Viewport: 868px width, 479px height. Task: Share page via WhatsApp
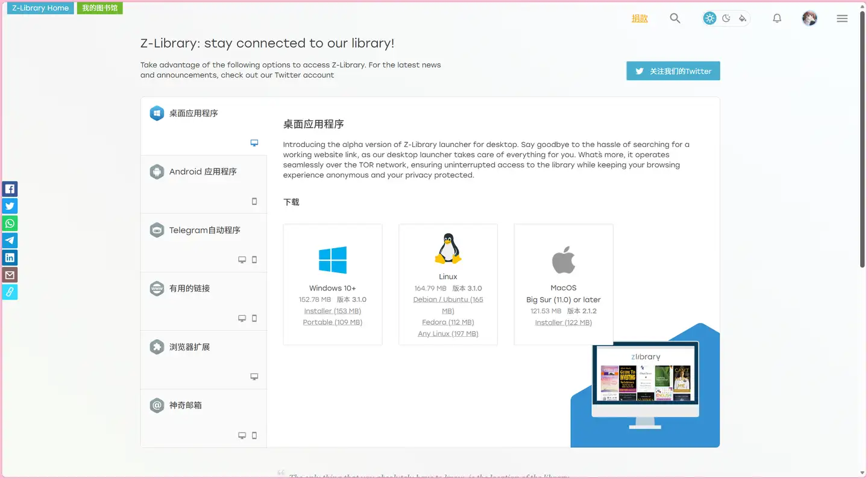[10, 224]
